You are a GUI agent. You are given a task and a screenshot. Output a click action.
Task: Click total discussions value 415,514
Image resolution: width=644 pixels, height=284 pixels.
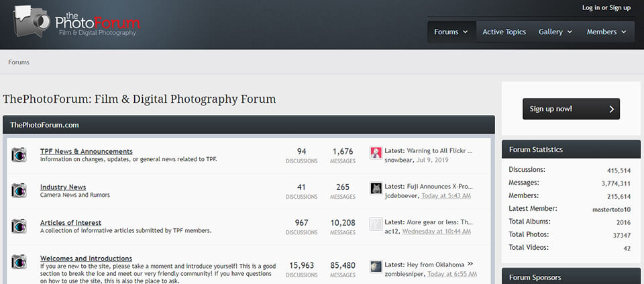(619, 171)
